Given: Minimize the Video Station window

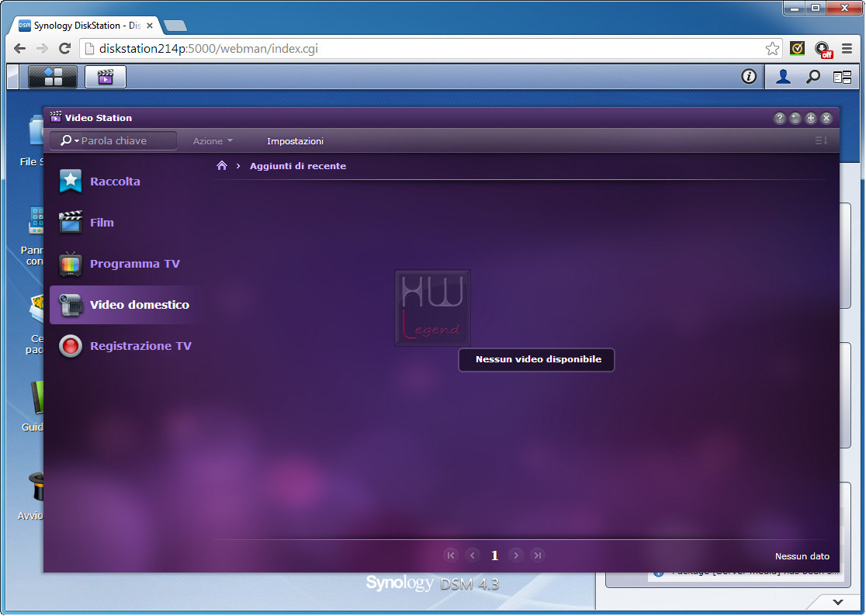Looking at the screenshot, I should [795, 118].
